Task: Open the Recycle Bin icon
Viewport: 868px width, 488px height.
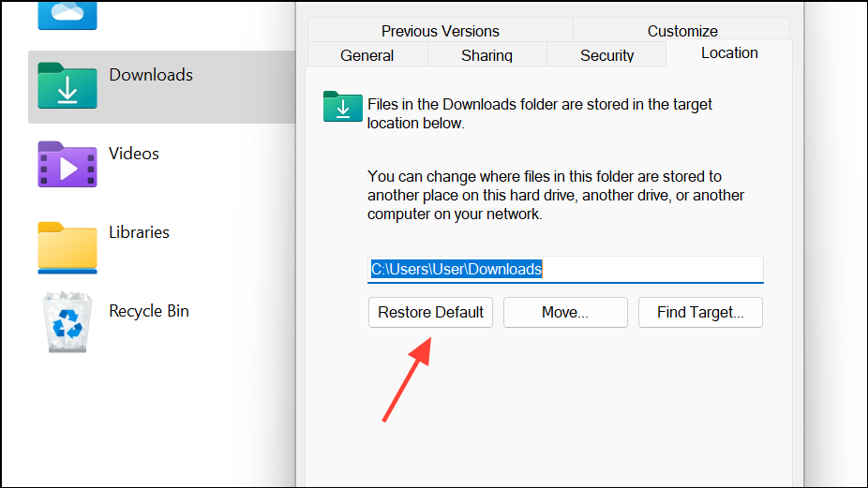Action: pyautogui.click(x=67, y=322)
